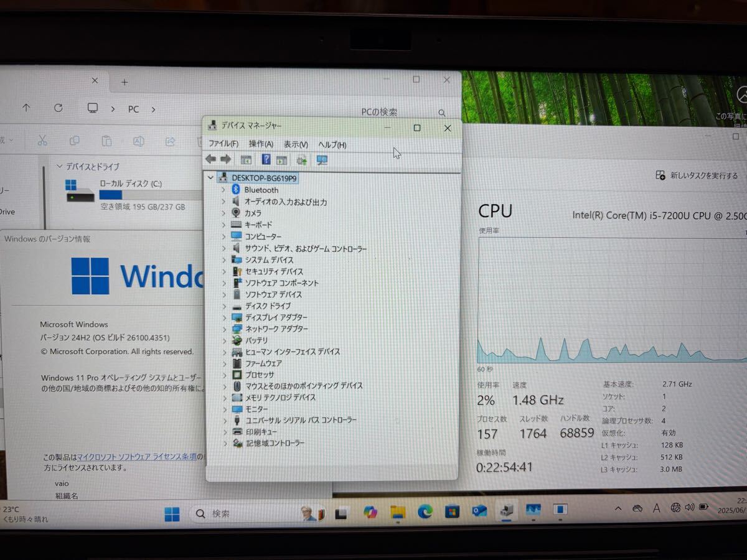This screenshot has width=747, height=560.
Task: Select the セキュリティ デバイス tree row
Action: click(x=267, y=271)
